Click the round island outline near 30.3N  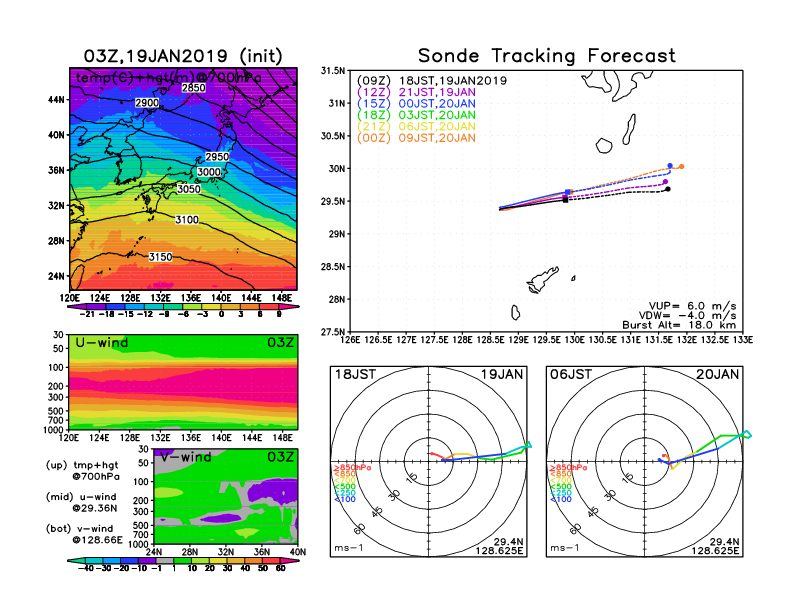point(604,146)
